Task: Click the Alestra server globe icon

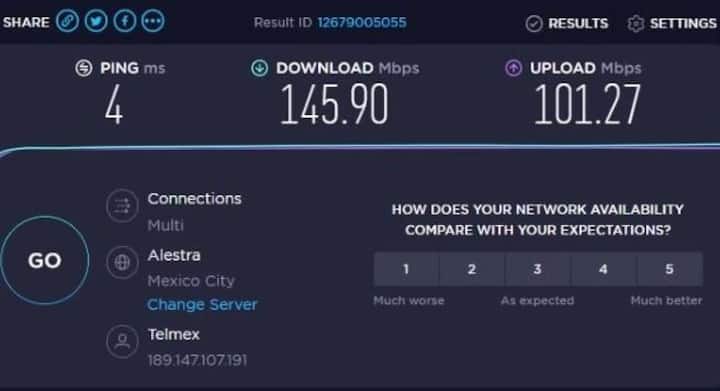Action: click(122, 263)
